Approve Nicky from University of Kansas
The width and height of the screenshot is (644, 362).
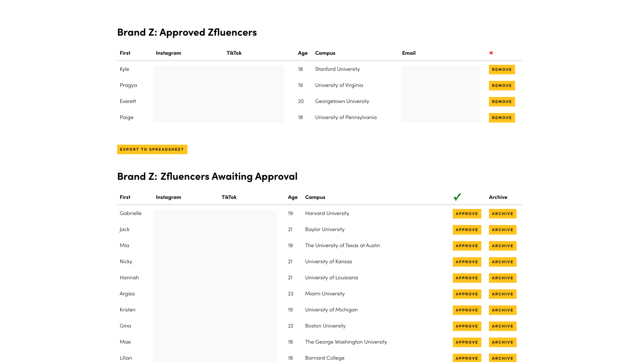tap(467, 262)
